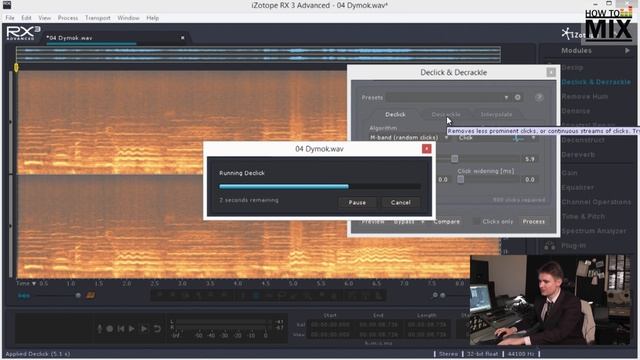Click the selection End time field

(x=378, y=325)
